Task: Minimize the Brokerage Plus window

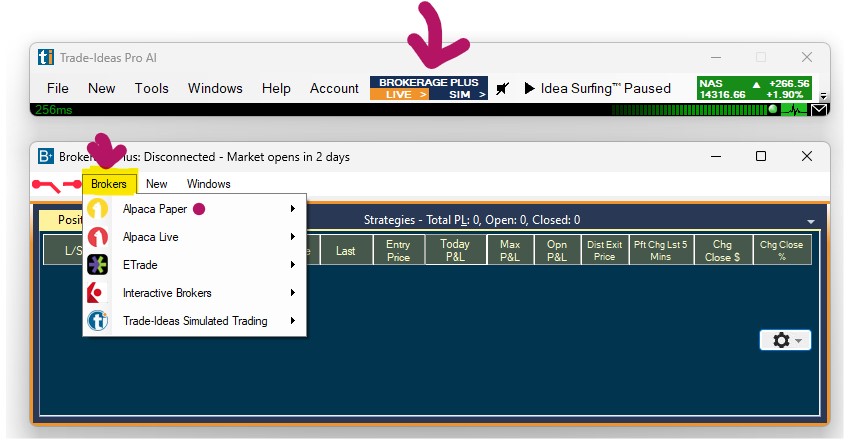Action: (716, 156)
